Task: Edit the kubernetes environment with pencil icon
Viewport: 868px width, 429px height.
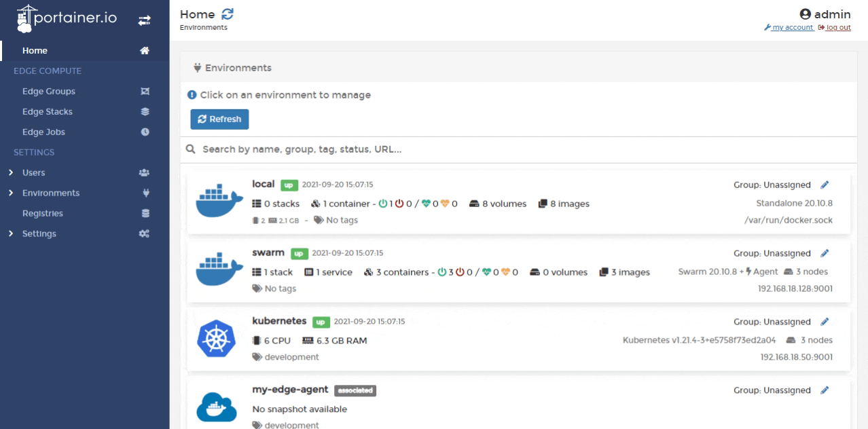Action: pos(825,322)
